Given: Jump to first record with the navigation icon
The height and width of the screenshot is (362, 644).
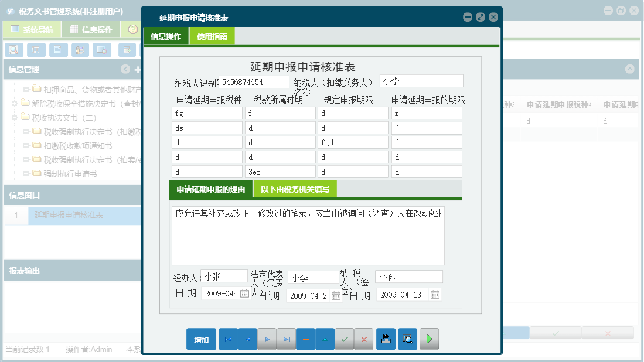Looking at the screenshot, I should 228,339.
